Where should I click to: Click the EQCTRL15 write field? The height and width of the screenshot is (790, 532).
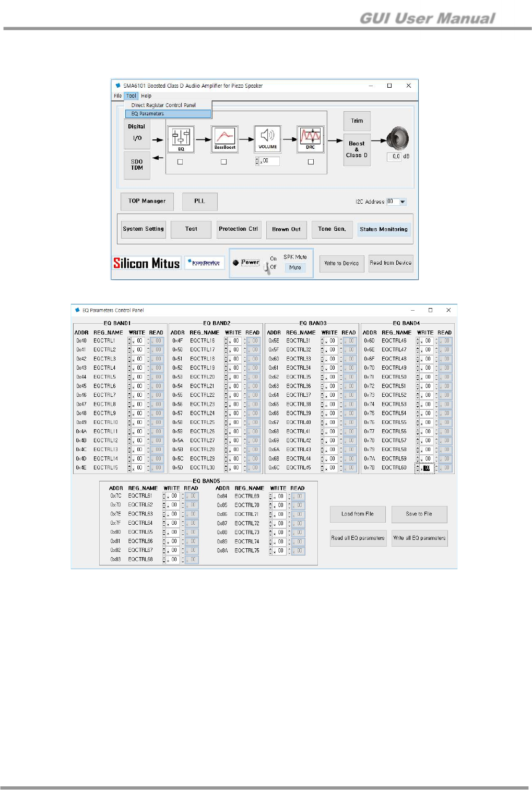coord(138,468)
